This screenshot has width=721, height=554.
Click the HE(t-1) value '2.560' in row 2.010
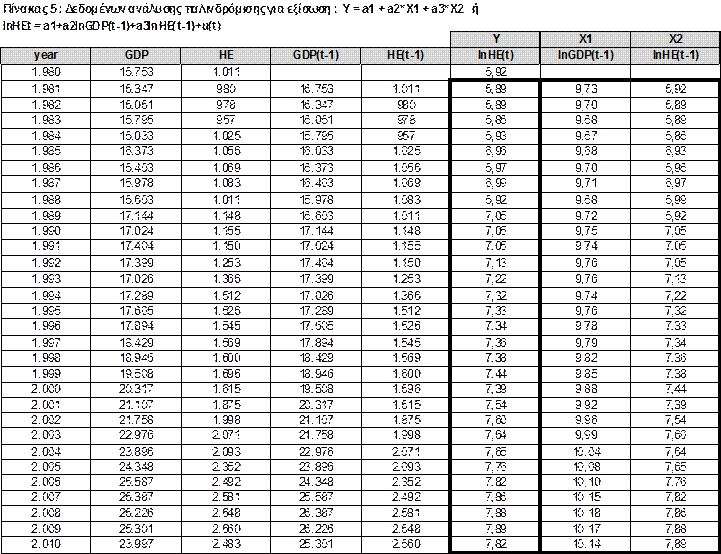(406, 544)
